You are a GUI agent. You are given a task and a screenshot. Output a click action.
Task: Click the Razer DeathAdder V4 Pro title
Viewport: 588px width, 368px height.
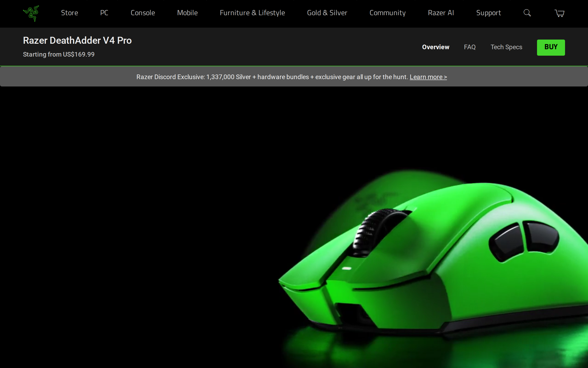click(77, 40)
